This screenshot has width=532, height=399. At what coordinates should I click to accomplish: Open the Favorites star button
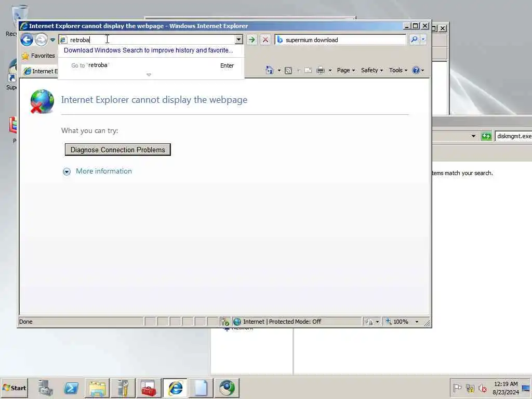[x=38, y=56]
